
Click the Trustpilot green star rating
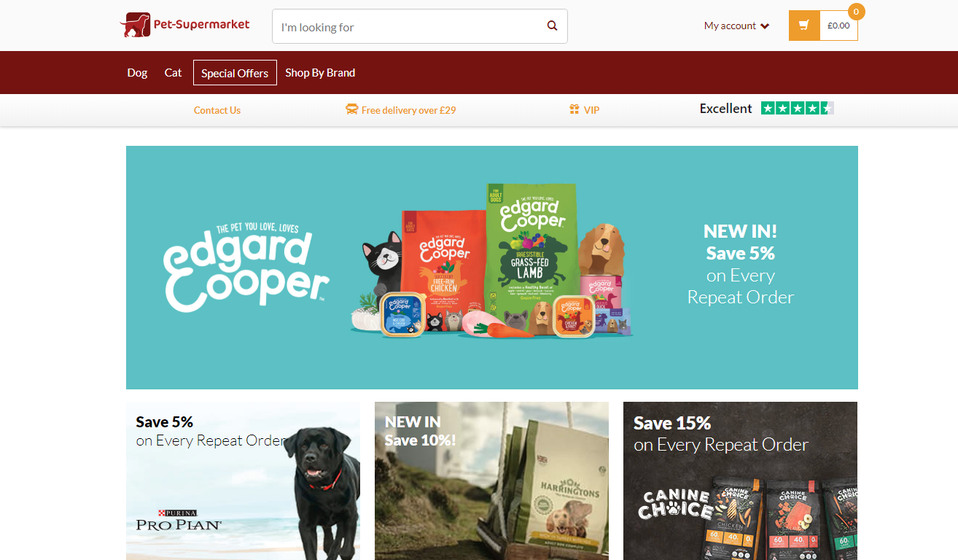click(798, 109)
